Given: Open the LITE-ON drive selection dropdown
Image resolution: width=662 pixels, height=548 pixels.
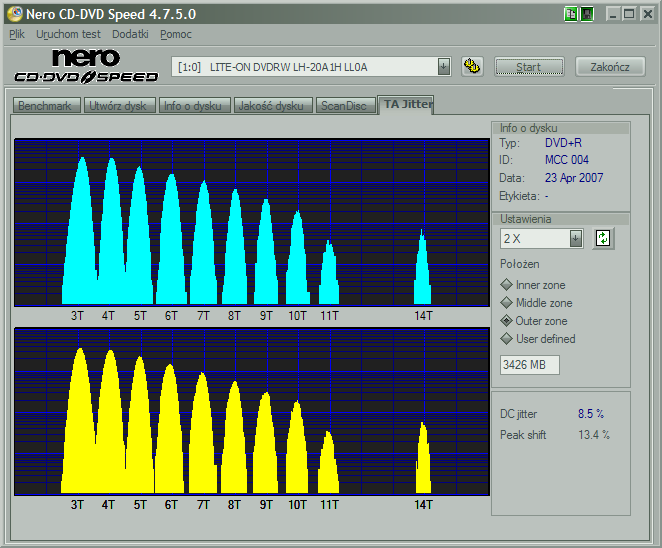Looking at the screenshot, I should [443, 67].
